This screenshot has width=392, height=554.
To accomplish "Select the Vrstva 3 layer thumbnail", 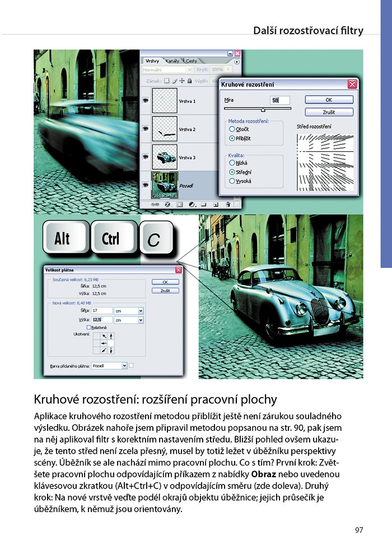I will [x=165, y=157].
